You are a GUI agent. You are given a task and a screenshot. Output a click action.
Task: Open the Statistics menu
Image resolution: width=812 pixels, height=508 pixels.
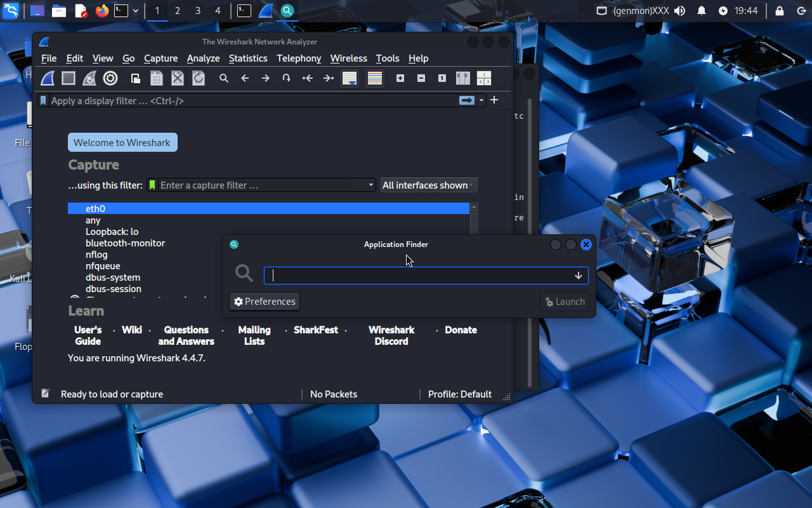(248, 58)
